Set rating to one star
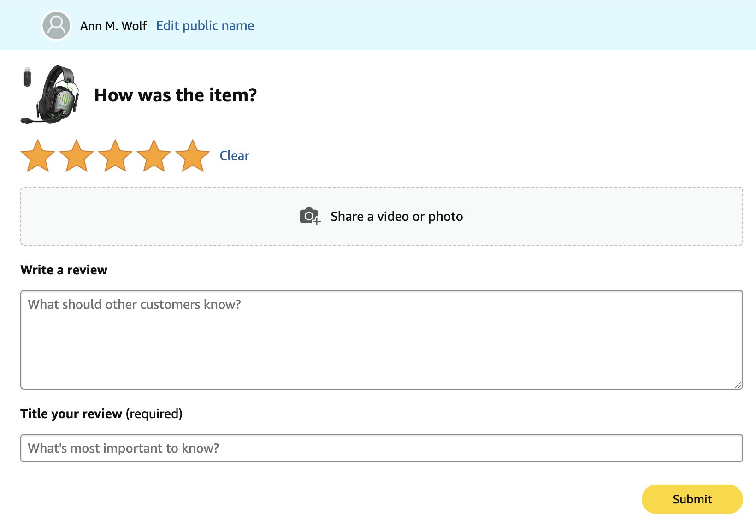Screen dimensions: 756x532 click(38, 156)
